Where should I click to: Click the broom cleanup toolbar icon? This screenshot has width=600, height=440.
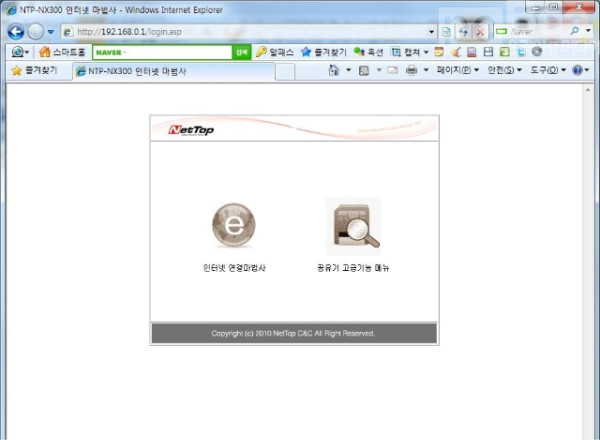(x=455, y=52)
